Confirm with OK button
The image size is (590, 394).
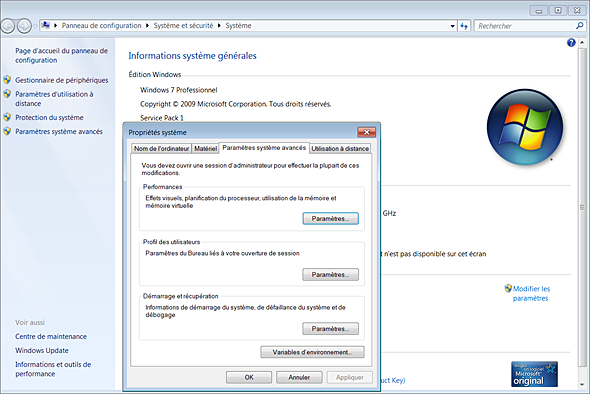pyautogui.click(x=249, y=377)
